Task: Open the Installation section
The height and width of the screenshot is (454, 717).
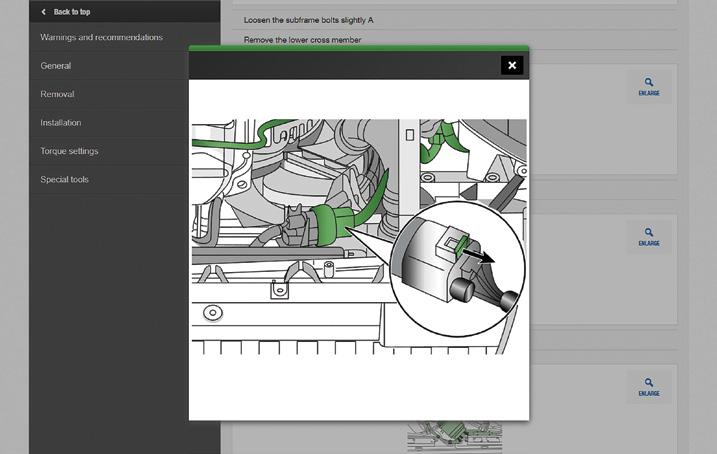Action: coord(60,123)
